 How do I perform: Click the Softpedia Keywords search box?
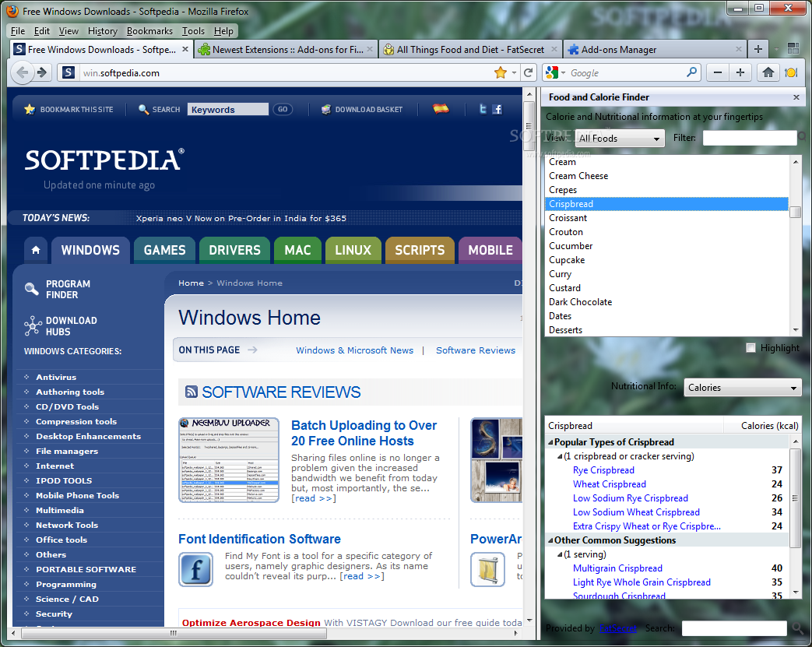point(228,109)
